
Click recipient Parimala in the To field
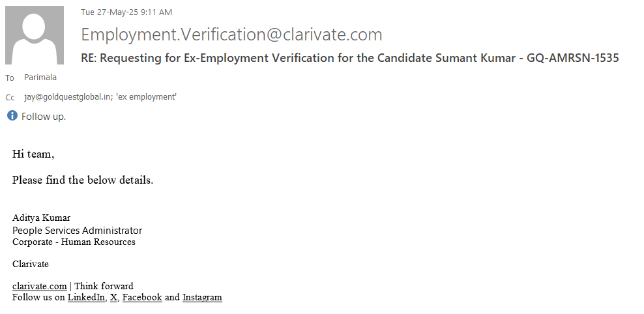click(x=40, y=78)
